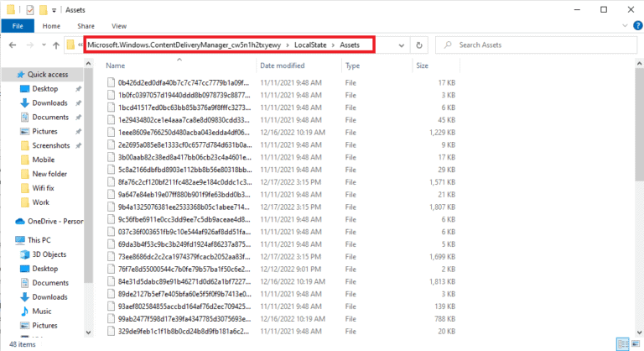Select file icon for 84e31d5dabc89e91b46271d0d62
The image size is (644, 351).
coord(111,281)
